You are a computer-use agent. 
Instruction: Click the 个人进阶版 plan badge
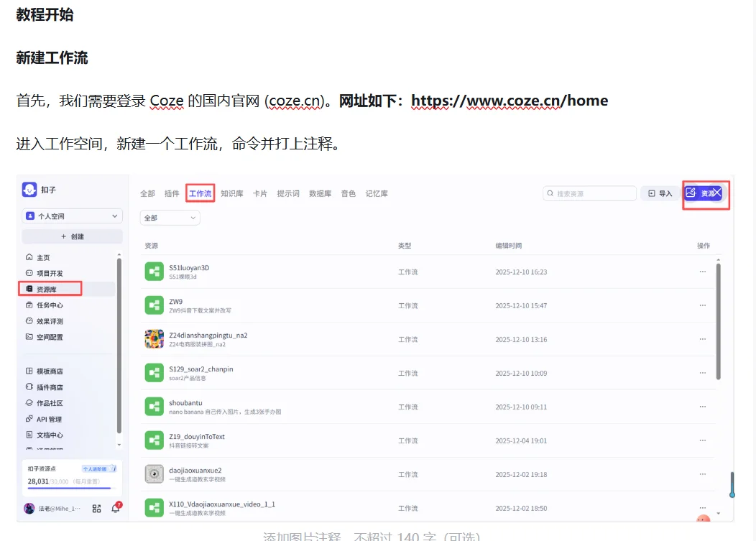point(98,468)
